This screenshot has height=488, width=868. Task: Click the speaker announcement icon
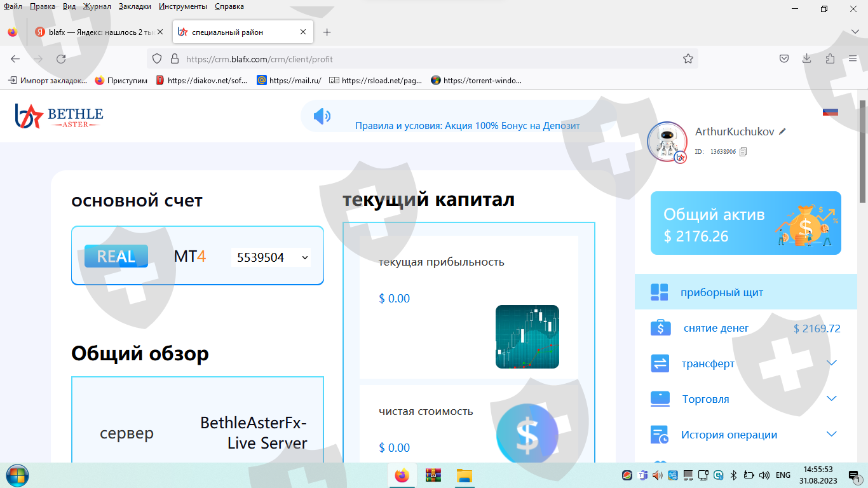click(322, 116)
